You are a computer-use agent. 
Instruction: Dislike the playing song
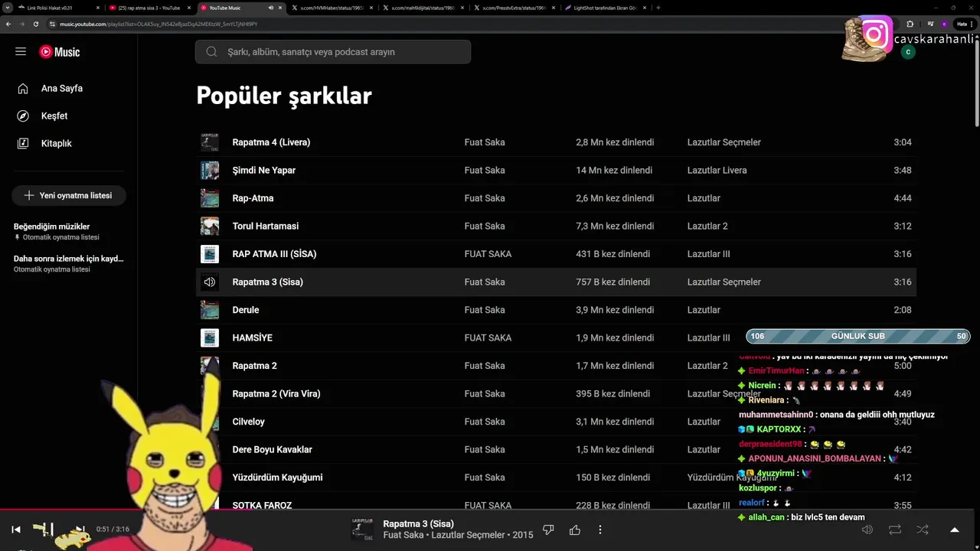pyautogui.click(x=548, y=530)
